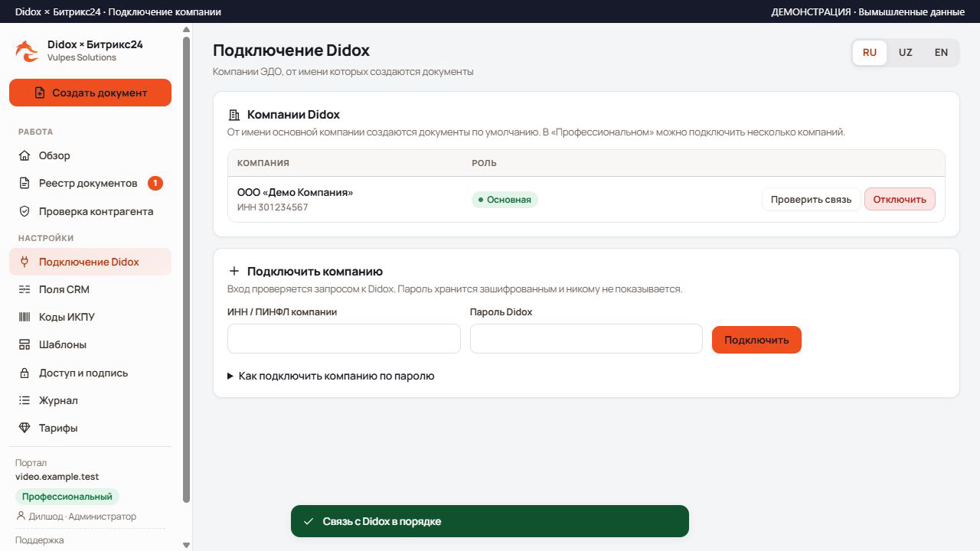980x551 pixels.
Task: Click Отключить for Демо Компания
Action: [x=900, y=199]
